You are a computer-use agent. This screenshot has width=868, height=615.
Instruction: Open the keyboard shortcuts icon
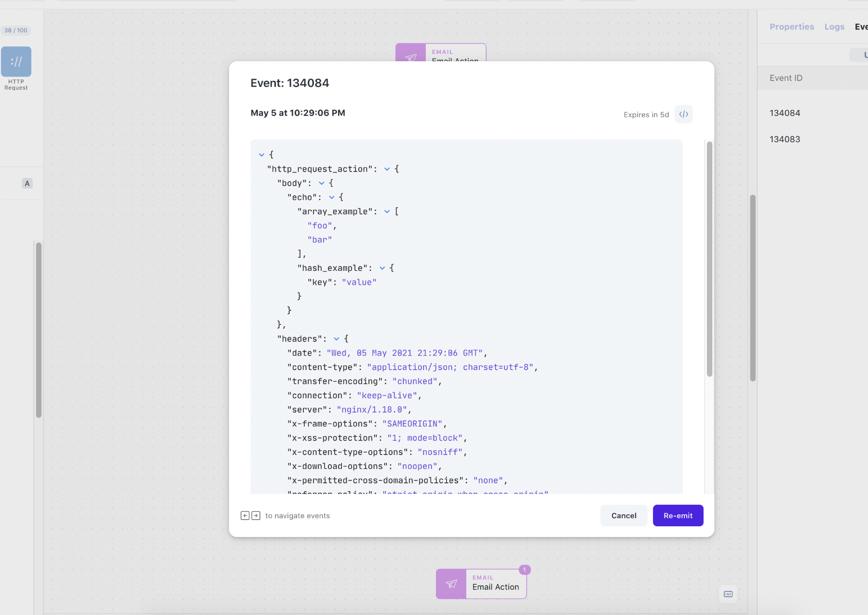click(728, 594)
